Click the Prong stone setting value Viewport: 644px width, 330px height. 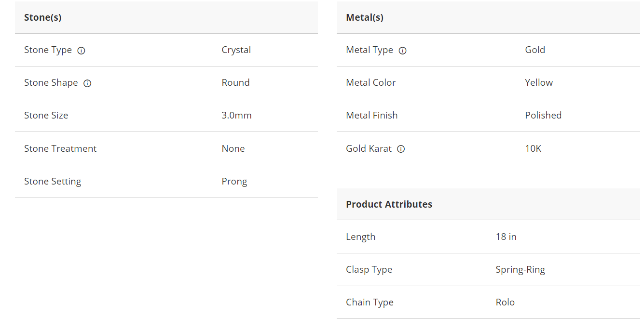tap(234, 182)
